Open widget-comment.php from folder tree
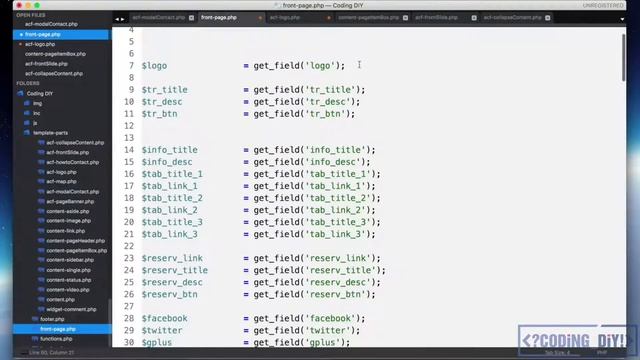 click(71, 309)
